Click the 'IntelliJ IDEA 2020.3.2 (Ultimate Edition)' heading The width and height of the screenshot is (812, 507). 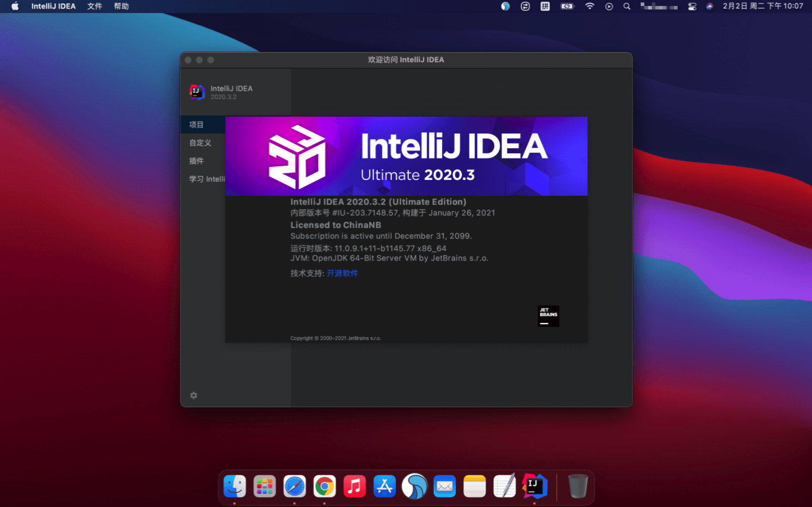[x=378, y=202]
